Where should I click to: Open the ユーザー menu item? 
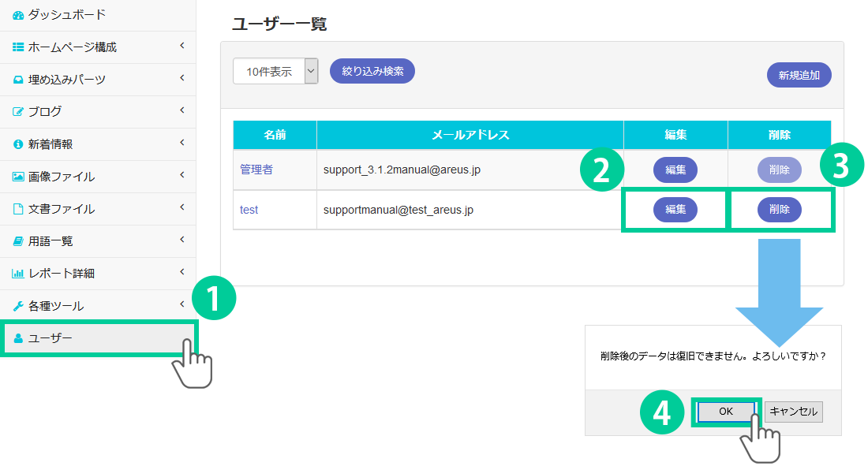point(51,339)
